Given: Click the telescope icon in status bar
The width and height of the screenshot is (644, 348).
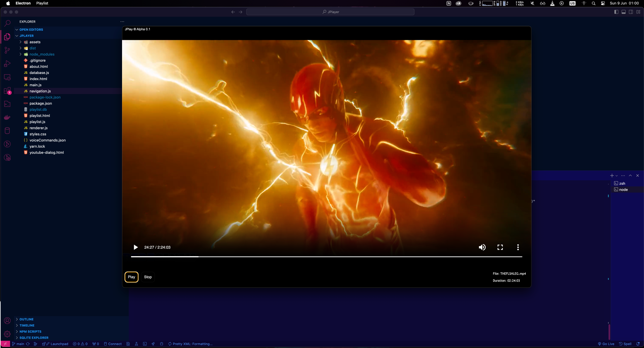Looking at the screenshot, I should coord(153,344).
